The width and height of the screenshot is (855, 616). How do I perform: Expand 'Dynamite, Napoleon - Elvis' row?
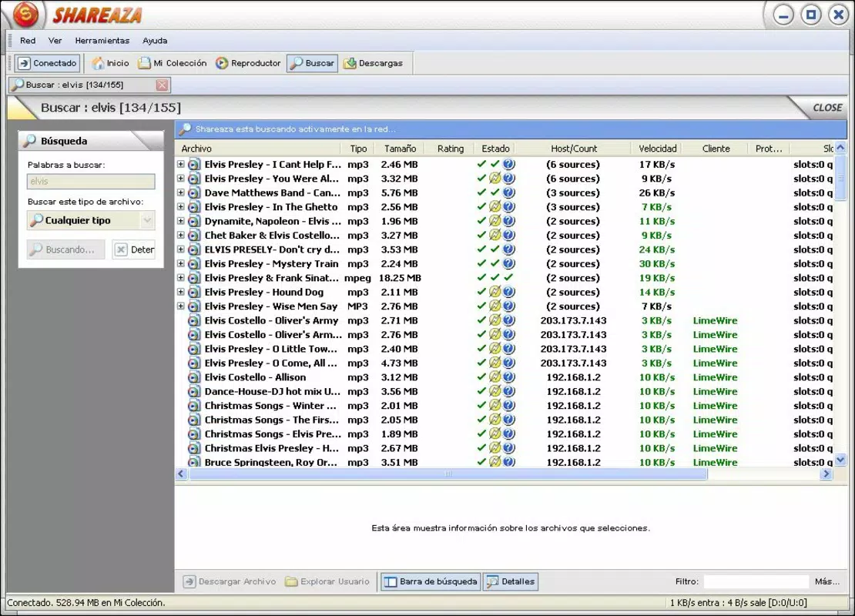tap(180, 221)
